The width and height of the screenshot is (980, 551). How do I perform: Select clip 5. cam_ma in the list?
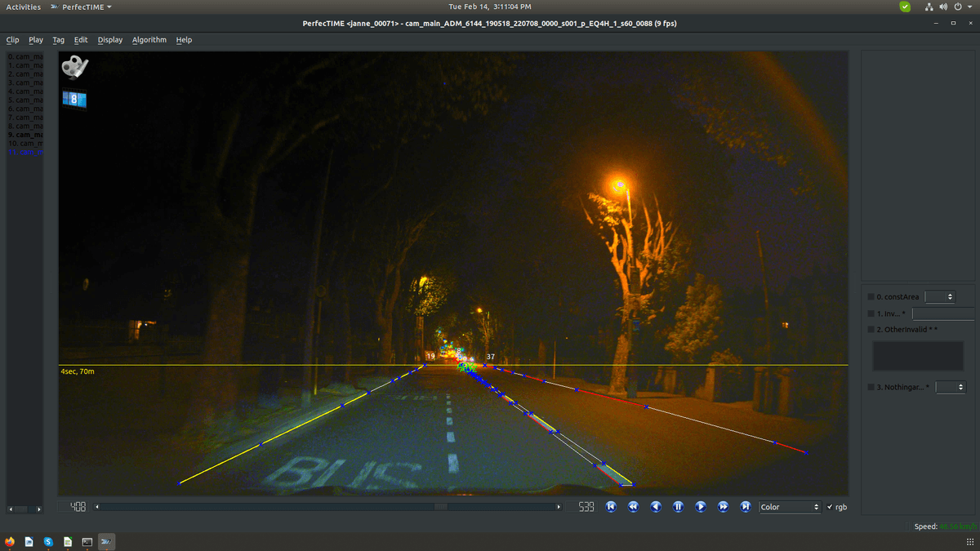click(24, 100)
